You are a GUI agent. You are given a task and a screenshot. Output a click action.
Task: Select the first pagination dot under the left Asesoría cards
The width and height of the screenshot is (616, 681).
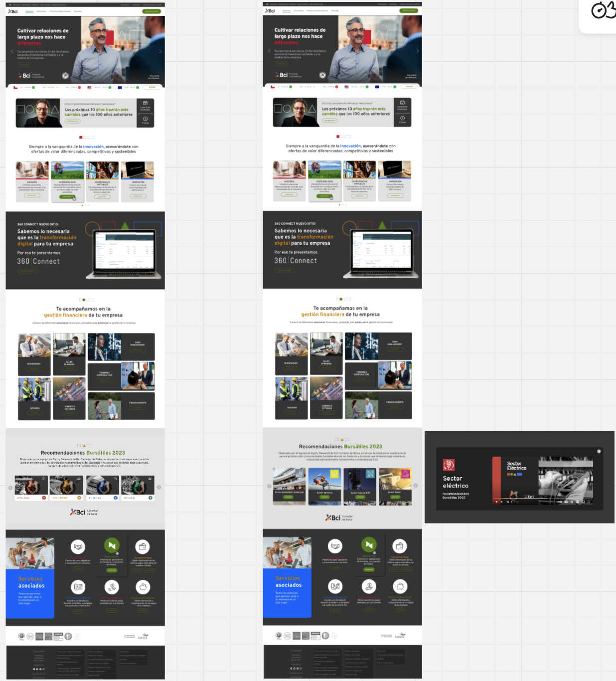coord(82,205)
